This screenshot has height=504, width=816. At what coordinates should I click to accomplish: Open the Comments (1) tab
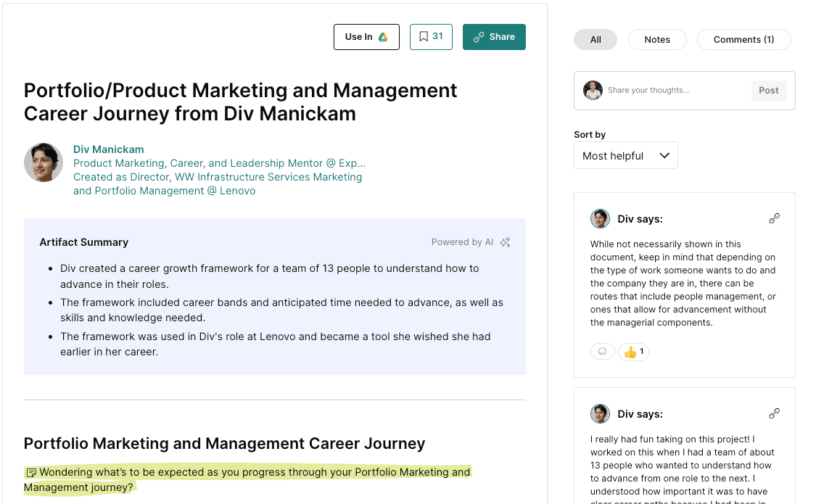point(743,40)
